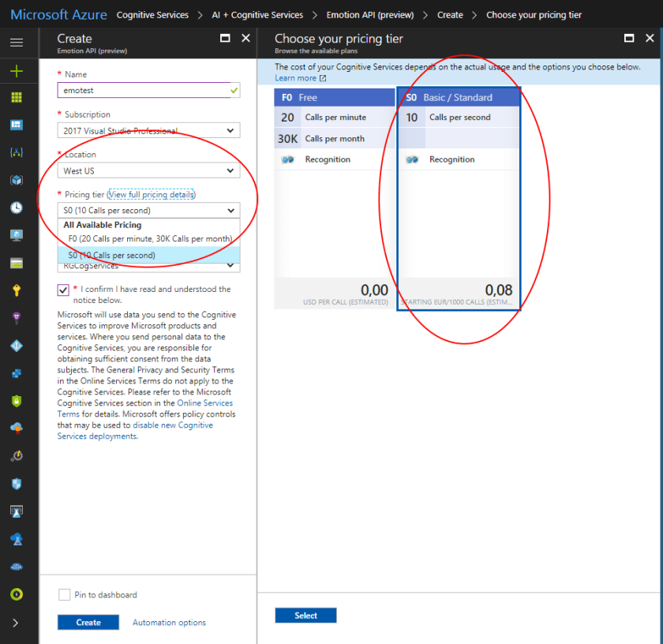Viewport: 663px width, 644px height.
Task: Click the green plus New resource icon
Action: click(x=17, y=71)
